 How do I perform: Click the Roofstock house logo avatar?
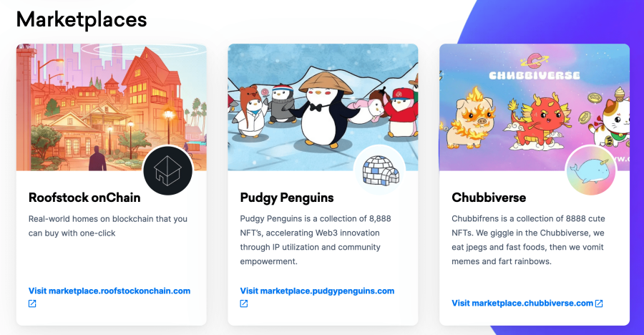tap(168, 170)
